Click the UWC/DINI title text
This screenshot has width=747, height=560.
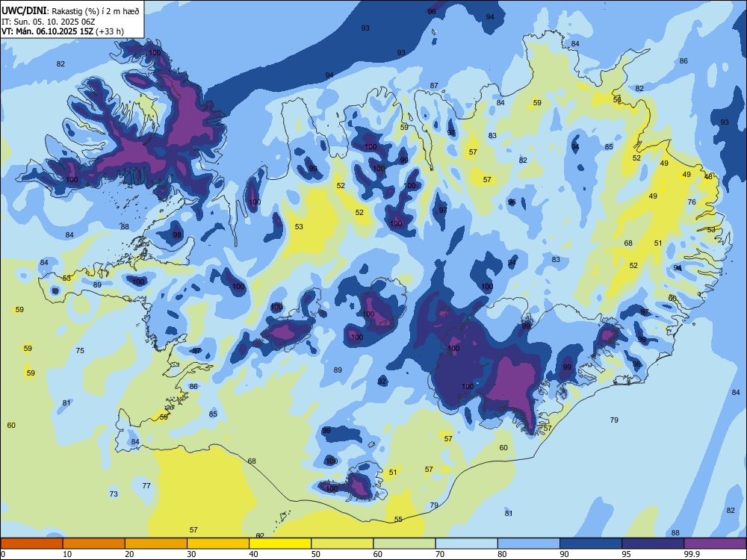tap(25, 11)
